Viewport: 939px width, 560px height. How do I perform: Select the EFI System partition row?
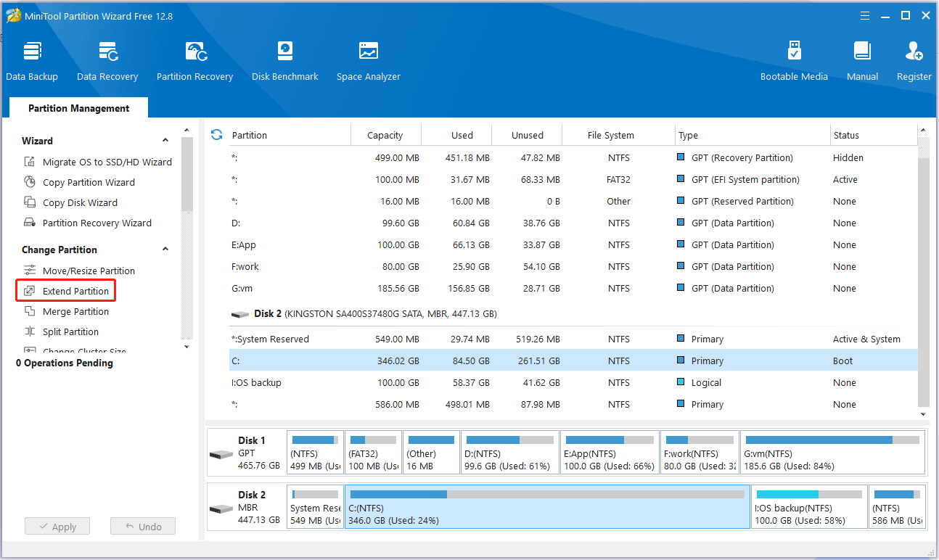573,179
